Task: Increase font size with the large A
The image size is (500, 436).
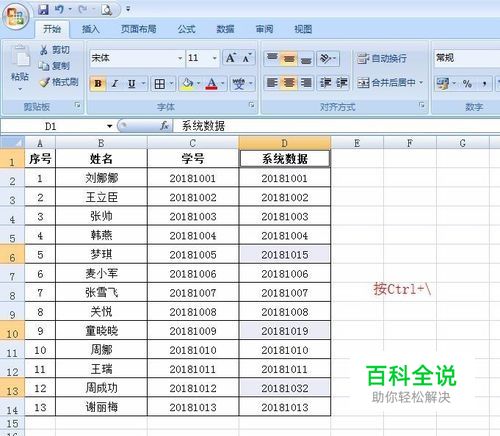Action: [231, 58]
